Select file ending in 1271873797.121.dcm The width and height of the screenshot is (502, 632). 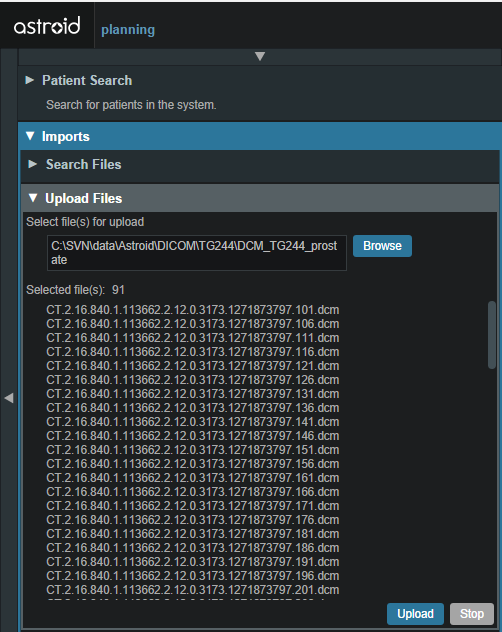[193, 366]
